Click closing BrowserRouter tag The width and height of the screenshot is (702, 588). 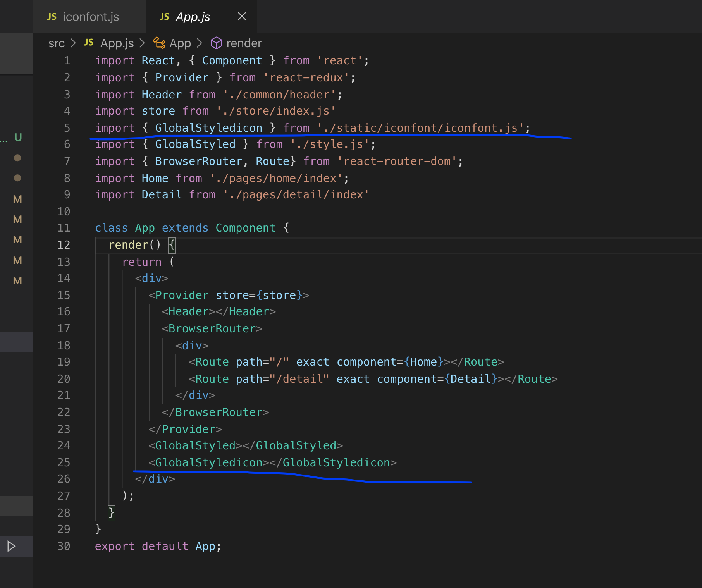(x=216, y=412)
